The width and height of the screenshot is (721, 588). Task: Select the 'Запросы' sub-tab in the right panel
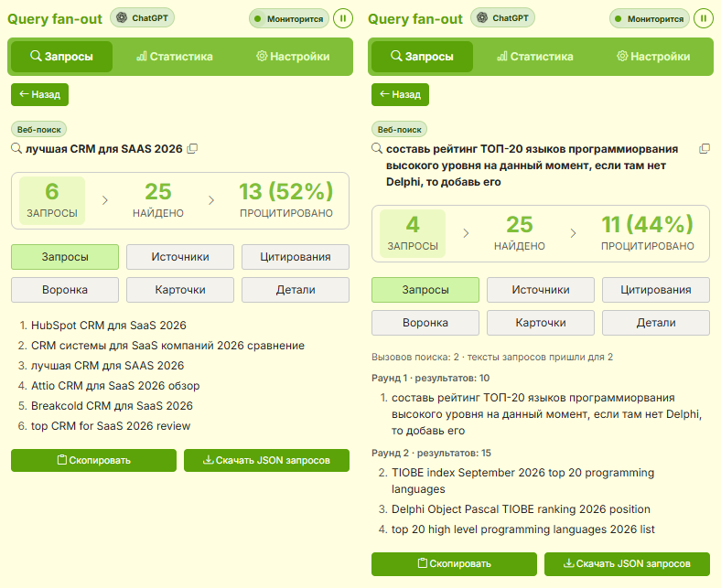click(425, 290)
